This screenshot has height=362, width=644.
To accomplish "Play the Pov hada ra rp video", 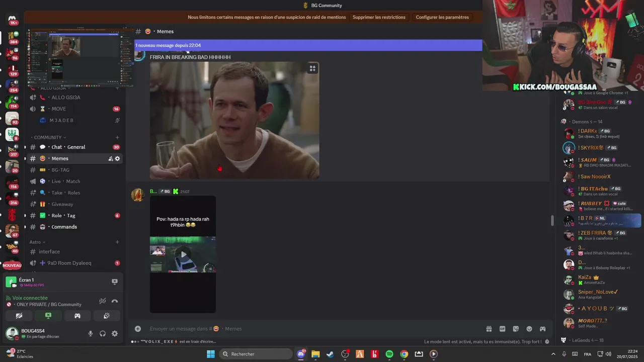I will coord(183,254).
